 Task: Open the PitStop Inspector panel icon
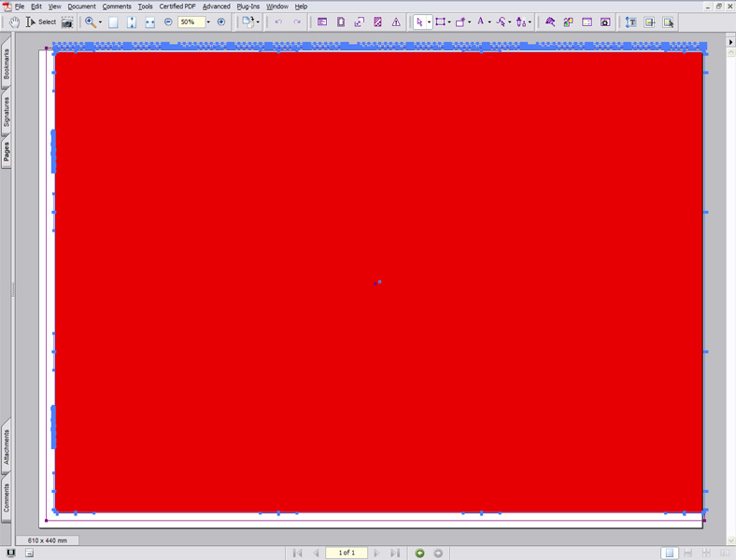tap(322, 22)
